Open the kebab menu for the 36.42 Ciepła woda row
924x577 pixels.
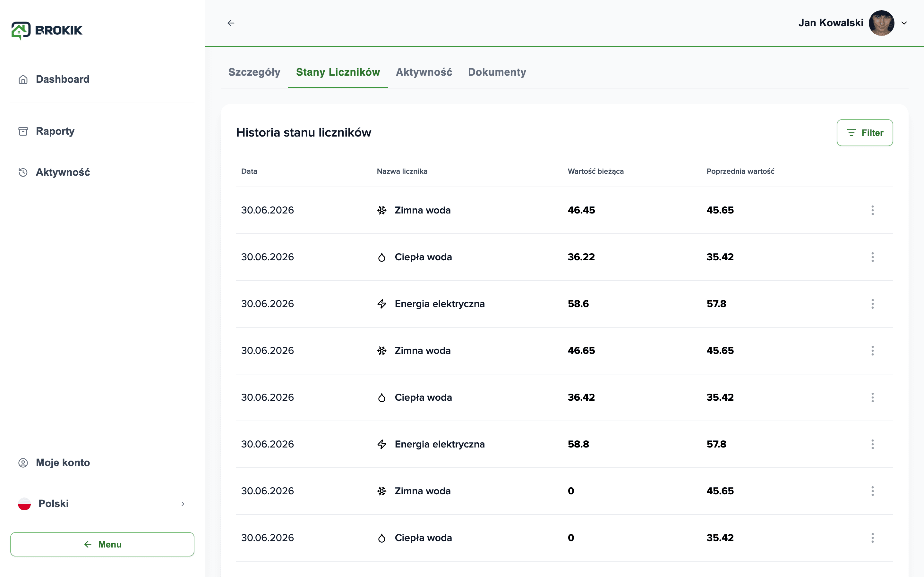click(x=872, y=397)
